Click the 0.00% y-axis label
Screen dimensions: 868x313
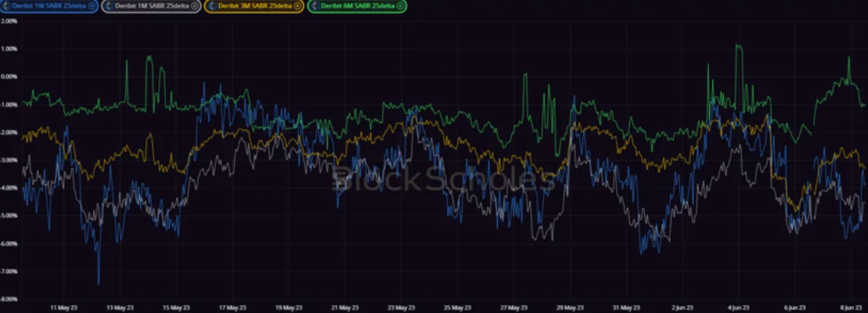tap(10, 77)
